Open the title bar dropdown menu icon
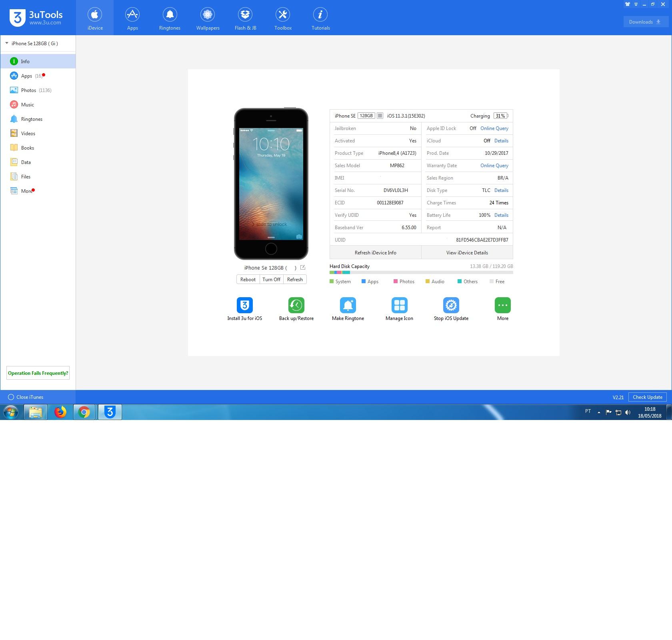This screenshot has width=672, height=640. coord(636,4)
